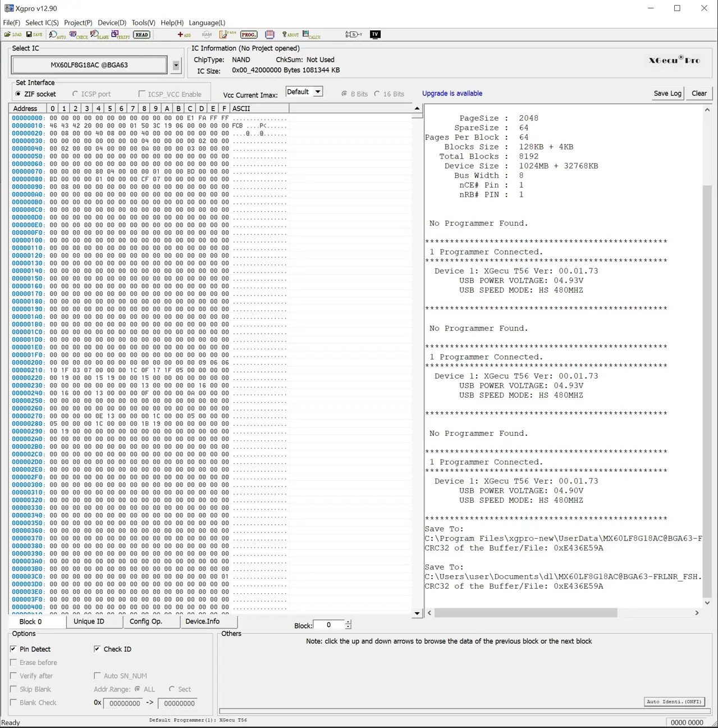Click log panel horizontal scrollbar thumb

pos(526,613)
